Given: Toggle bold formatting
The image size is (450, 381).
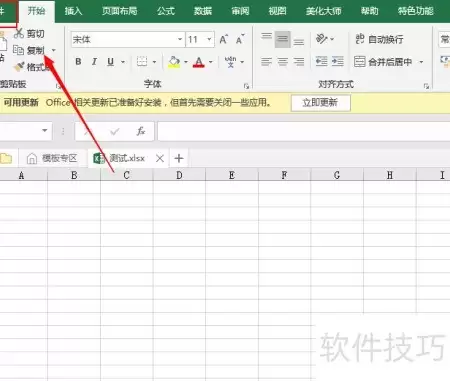Looking at the screenshot, I should pos(78,62).
